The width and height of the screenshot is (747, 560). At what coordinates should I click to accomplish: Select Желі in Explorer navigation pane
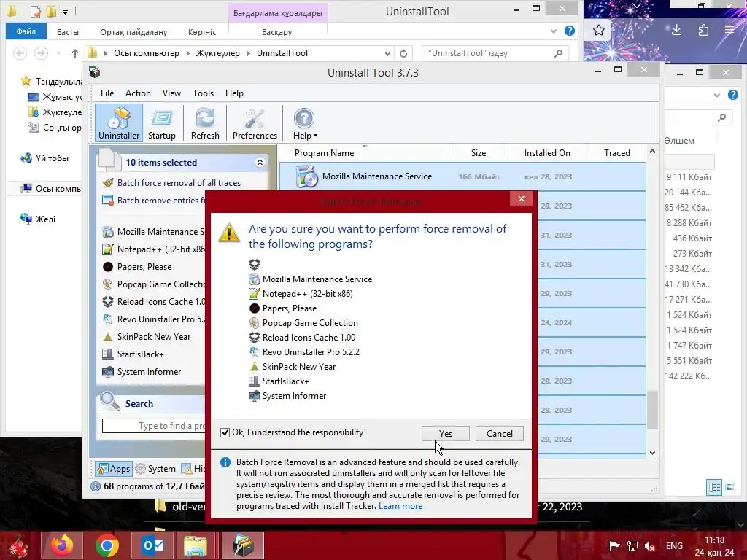(38, 219)
